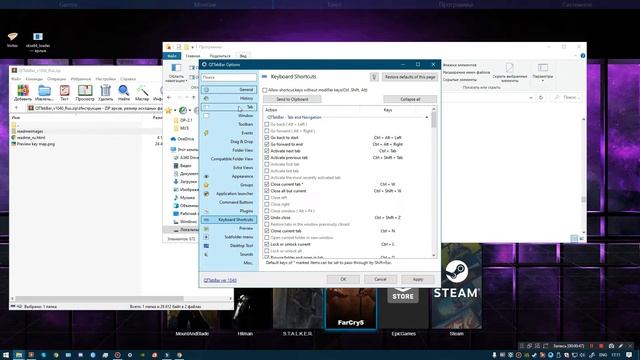Click Restore defaults of this page button

pyautogui.click(x=410, y=77)
